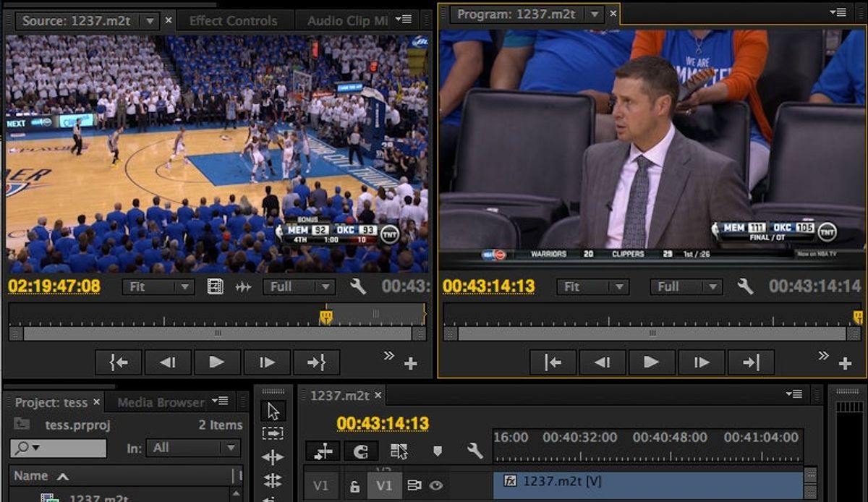Toggle timeline snap magnet button
Screen dimensions: 868x502
(x=360, y=451)
